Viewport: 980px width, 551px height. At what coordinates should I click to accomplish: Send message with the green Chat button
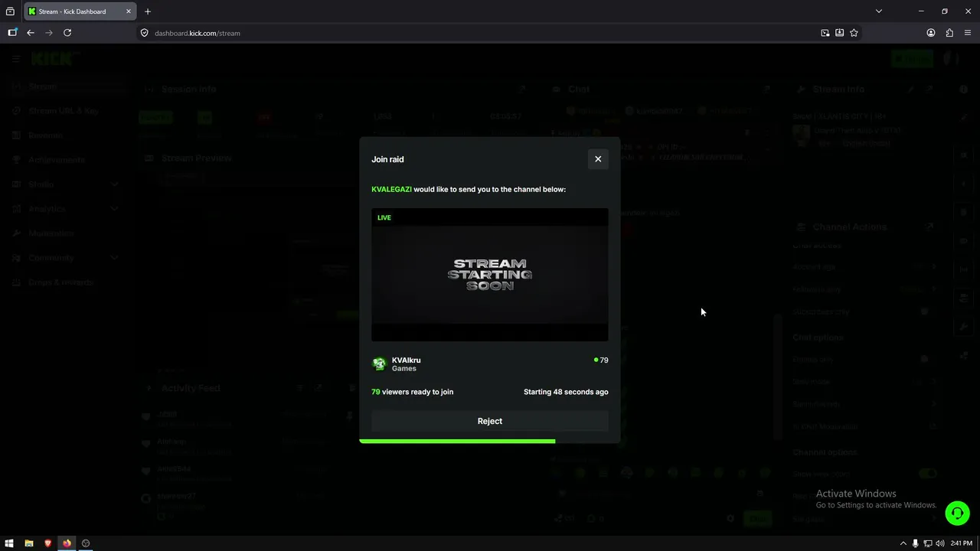(758, 519)
